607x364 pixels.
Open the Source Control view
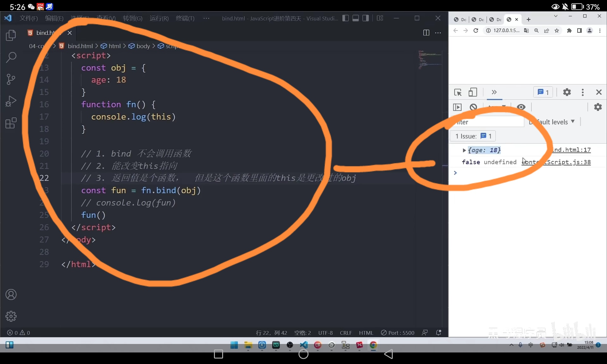[x=11, y=79]
